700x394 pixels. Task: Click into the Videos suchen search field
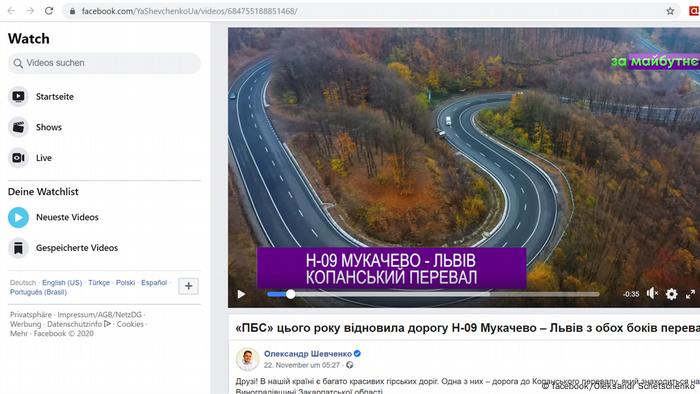click(x=104, y=63)
